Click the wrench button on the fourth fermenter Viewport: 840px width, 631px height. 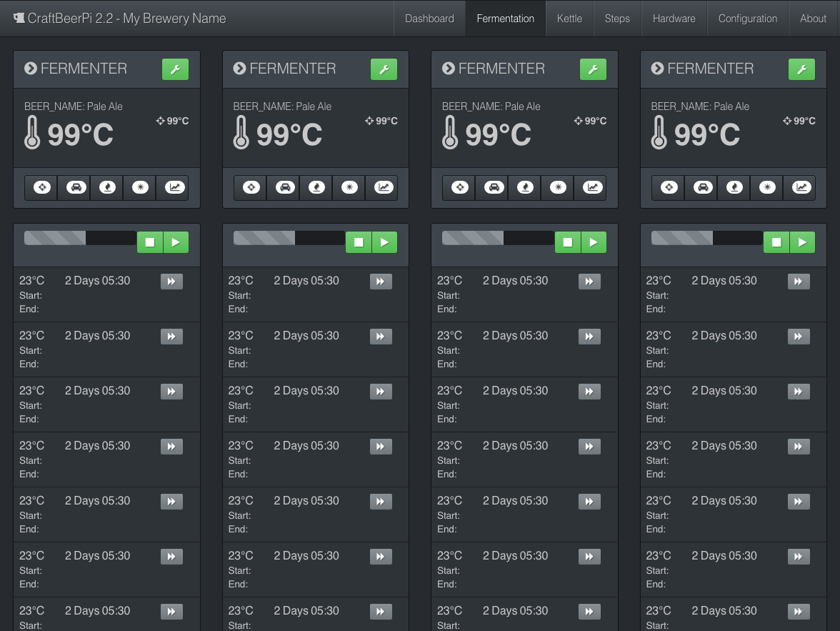click(801, 69)
